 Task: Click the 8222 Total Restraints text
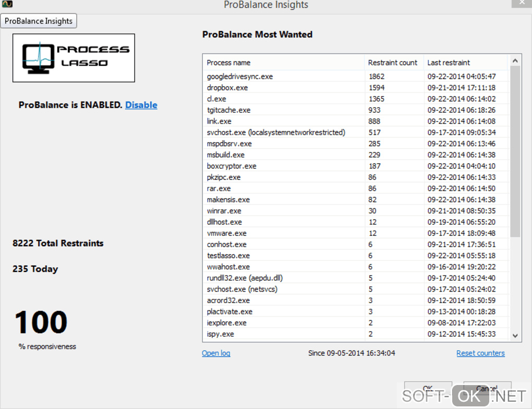tap(58, 243)
